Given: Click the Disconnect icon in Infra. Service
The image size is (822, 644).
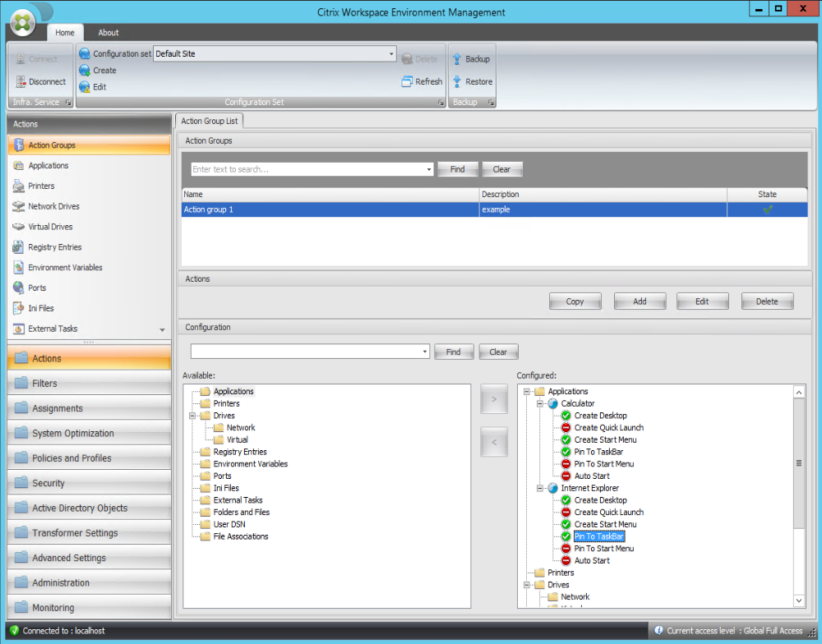Looking at the screenshot, I should 21,82.
